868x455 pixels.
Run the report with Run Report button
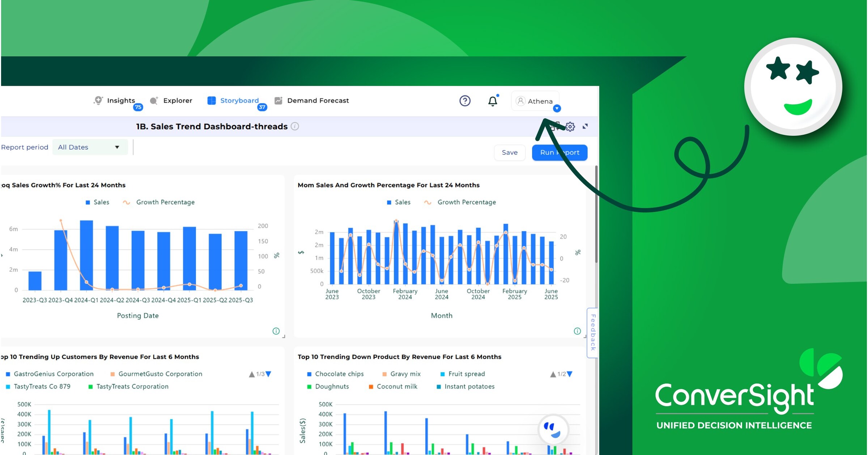coord(559,152)
